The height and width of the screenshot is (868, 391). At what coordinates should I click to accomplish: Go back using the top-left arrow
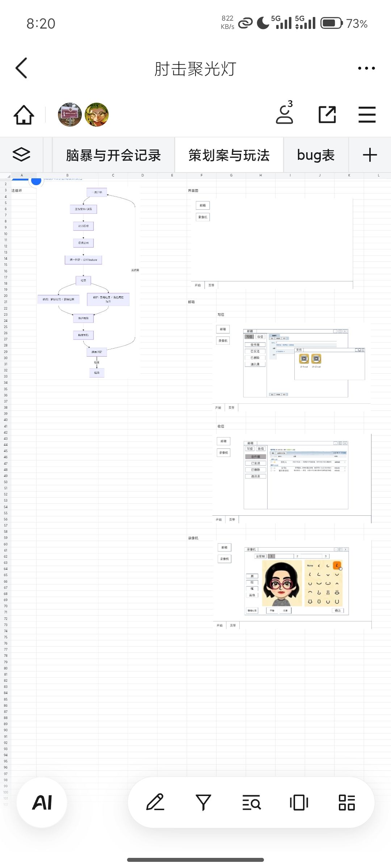(x=21, y=68)
